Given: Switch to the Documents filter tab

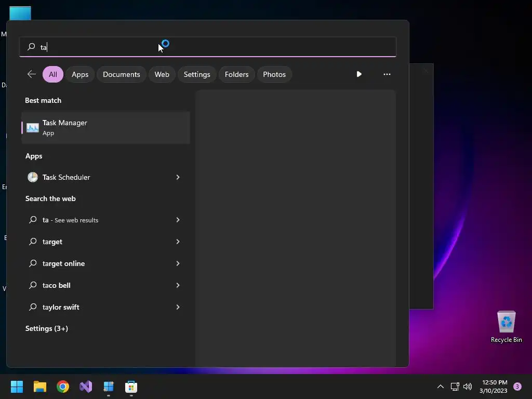Looking at the screenshot, I should pos(122,74).
